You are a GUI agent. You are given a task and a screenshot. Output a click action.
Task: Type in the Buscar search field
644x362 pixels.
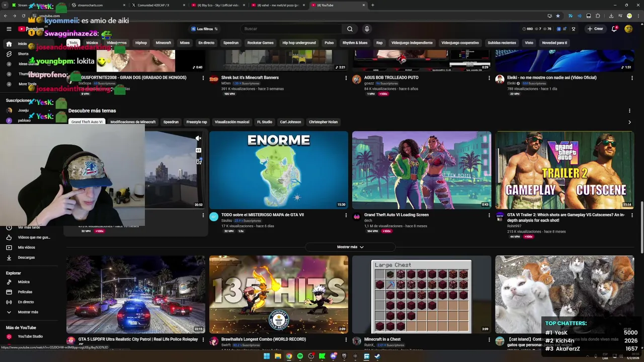point(292,29)
